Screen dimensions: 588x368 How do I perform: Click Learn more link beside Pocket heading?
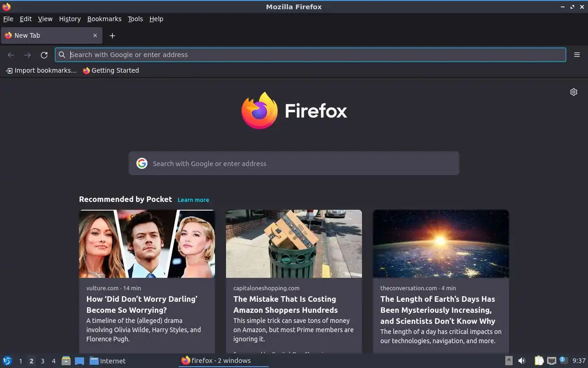(193, 200)
